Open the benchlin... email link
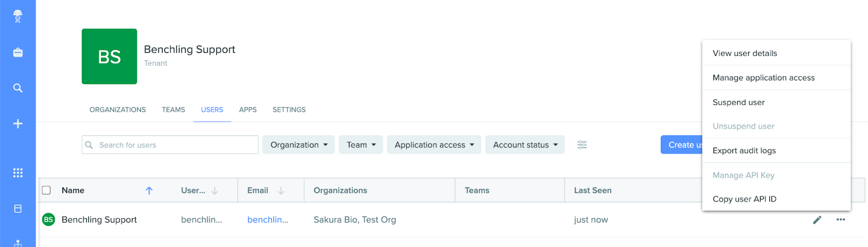This screenshot has height=247, width=868. (267, 220)
